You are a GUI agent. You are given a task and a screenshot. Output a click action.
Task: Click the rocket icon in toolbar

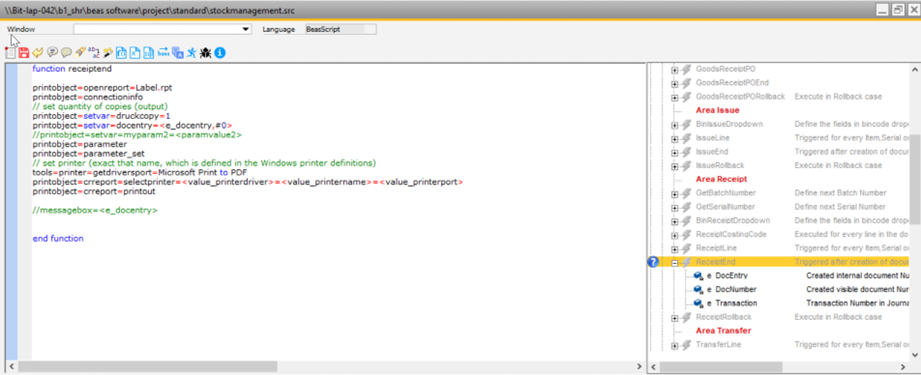[x=80, y=53]
